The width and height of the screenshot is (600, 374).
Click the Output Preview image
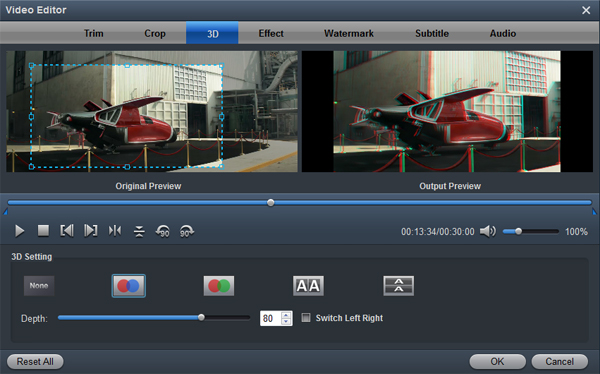click(x=447, y=111)
